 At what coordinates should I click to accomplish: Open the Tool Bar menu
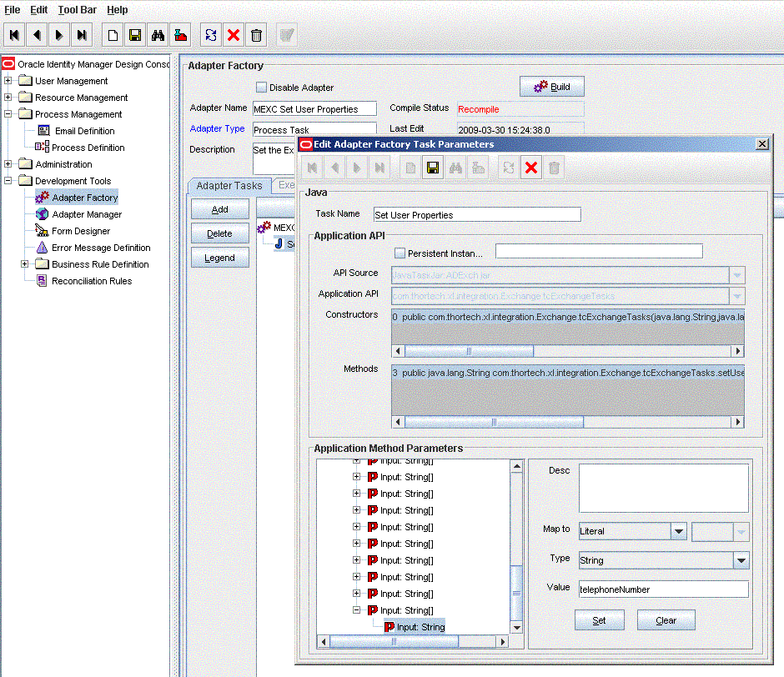tap(77, 9)
